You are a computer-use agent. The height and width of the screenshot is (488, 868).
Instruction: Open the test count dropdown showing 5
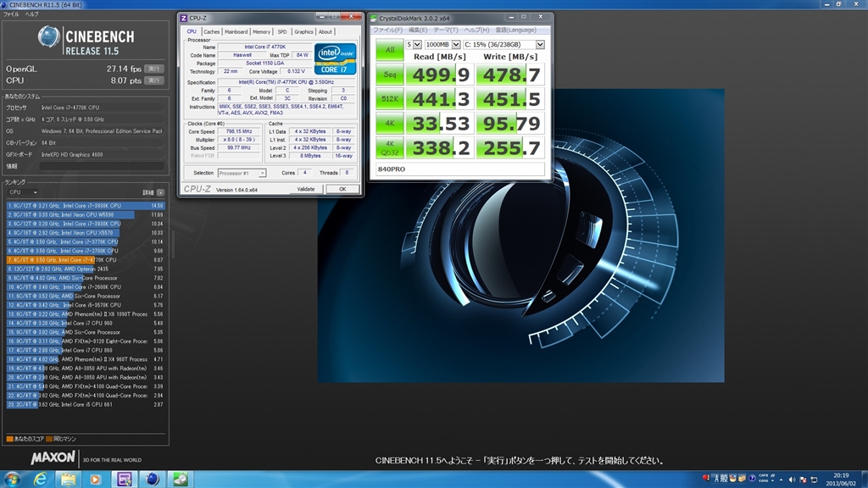(x=414, y=44)
